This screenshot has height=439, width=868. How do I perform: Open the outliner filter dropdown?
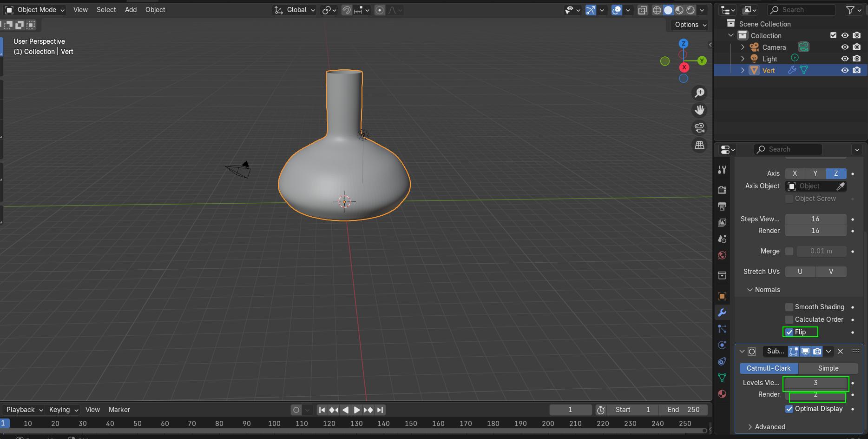click(853, 10)
